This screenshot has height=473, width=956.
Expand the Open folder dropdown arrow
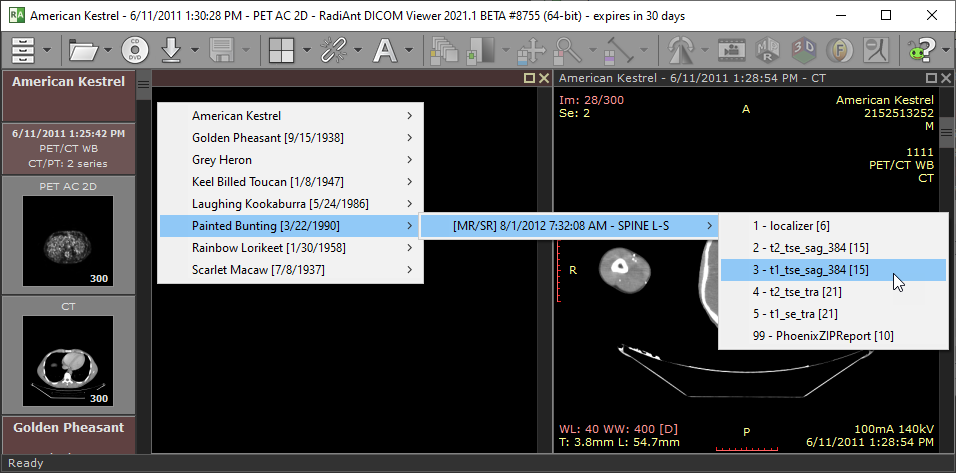pyautogui.click(x=108, y=50)
